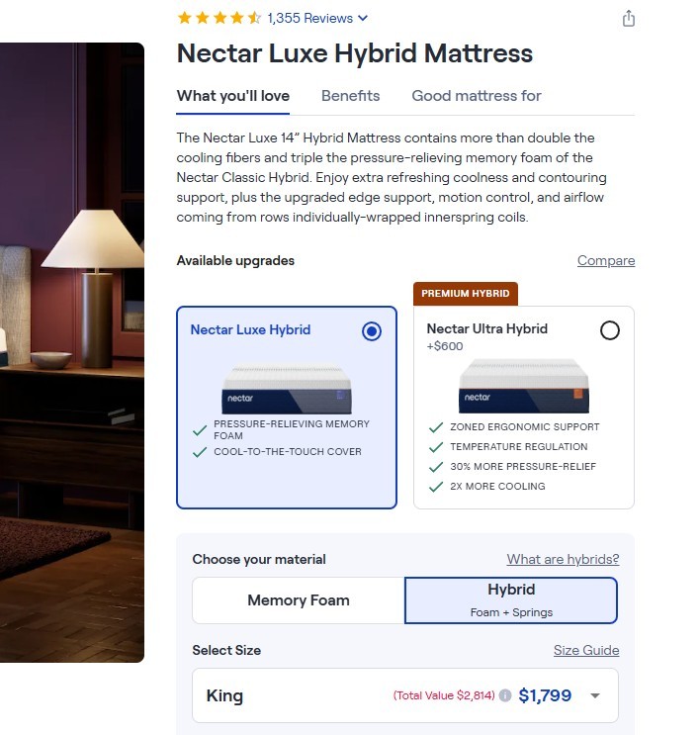Click the Nectar Luxe Hybrid mattress image

287,389
